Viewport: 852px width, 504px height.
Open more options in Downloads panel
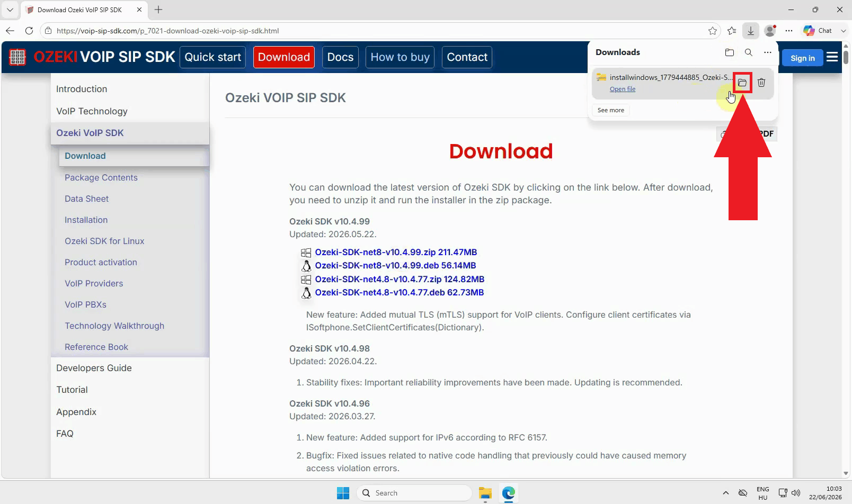click(x=768, y=52)
